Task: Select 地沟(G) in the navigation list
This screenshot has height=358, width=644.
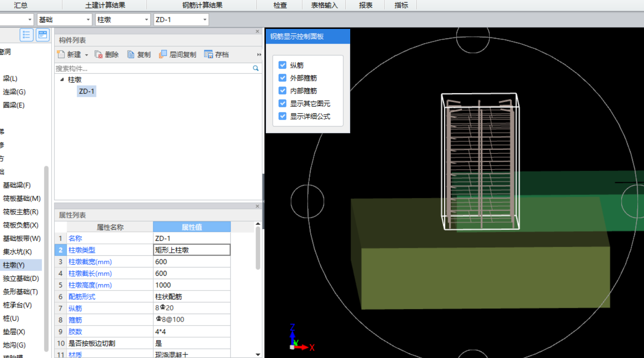Action: (x=14, y=345)
